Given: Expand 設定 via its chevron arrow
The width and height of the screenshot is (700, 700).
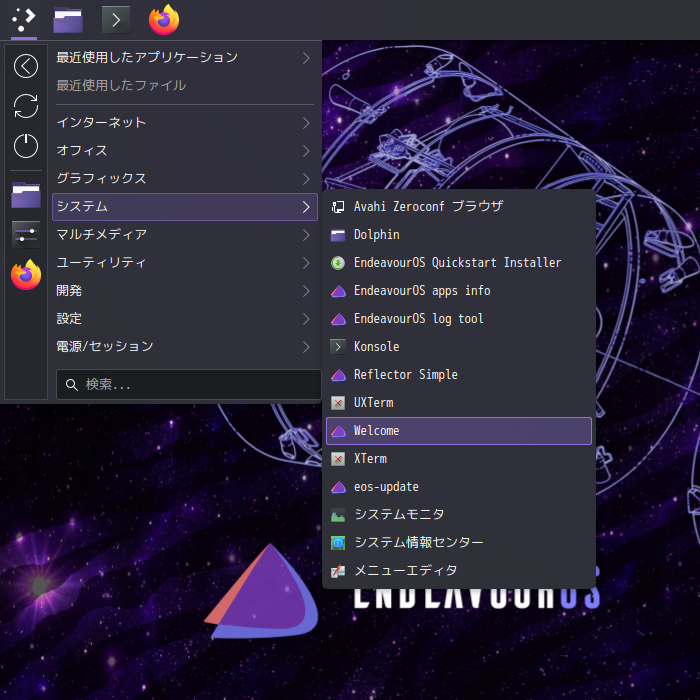Looking at the screenshot, I should tap(306, 319).
